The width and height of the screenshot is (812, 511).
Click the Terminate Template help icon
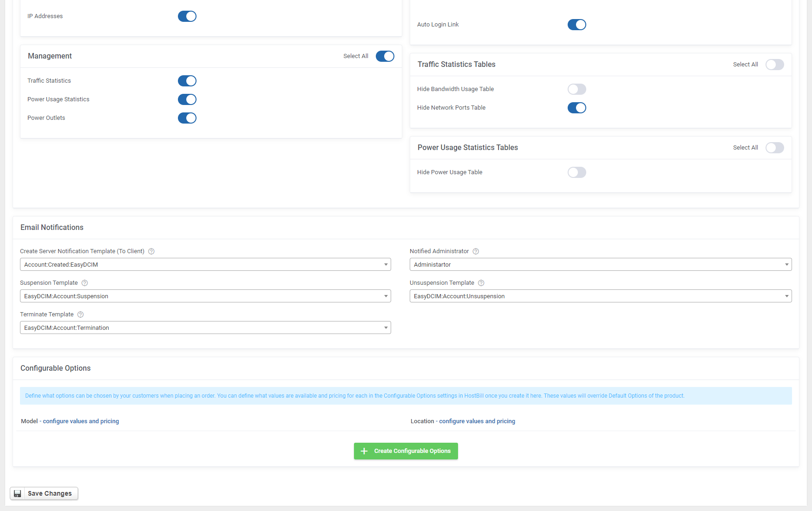[x=80, y=314]
